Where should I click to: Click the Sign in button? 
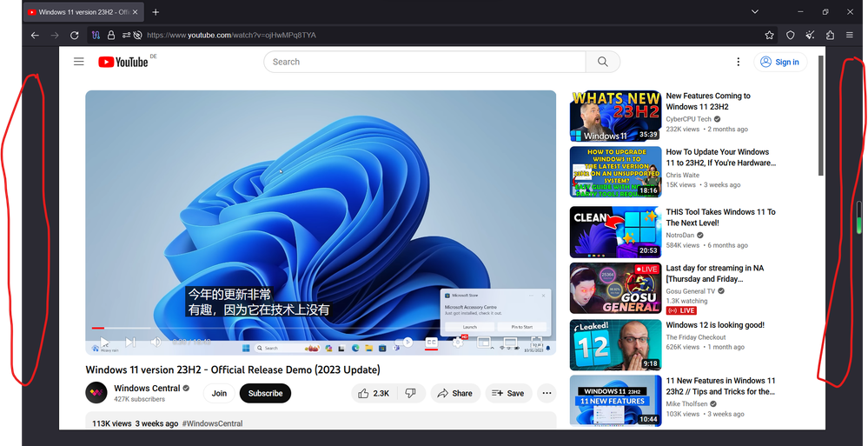[779, 62]
